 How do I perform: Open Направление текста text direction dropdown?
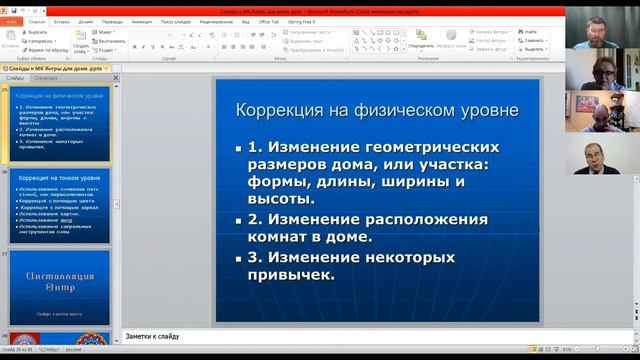coord(308,32)
